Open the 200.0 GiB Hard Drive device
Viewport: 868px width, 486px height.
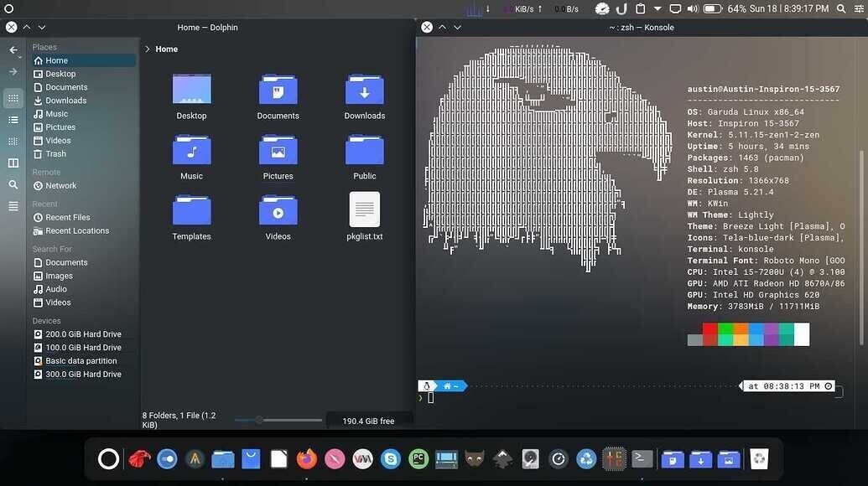pos(84,334)
